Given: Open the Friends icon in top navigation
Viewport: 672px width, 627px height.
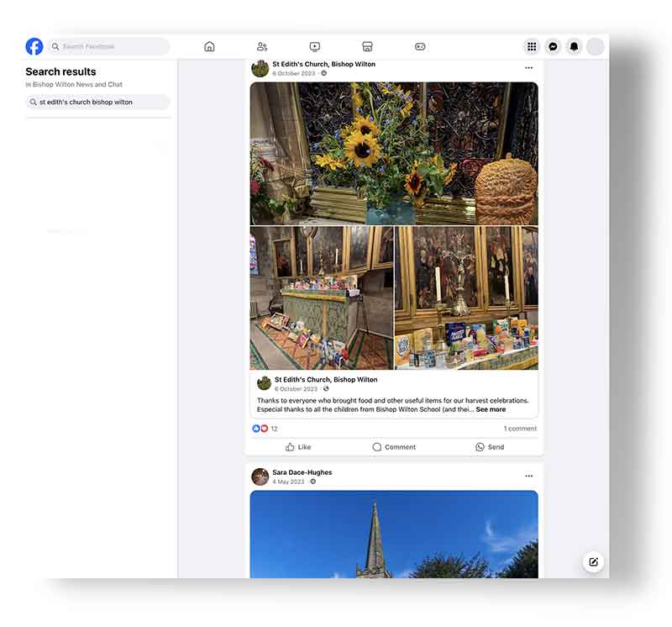Looking at the screenshot, I should click(262, 47).
